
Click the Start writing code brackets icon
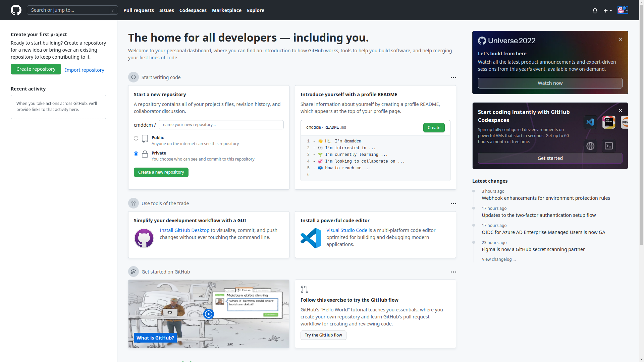pos(133,77)
